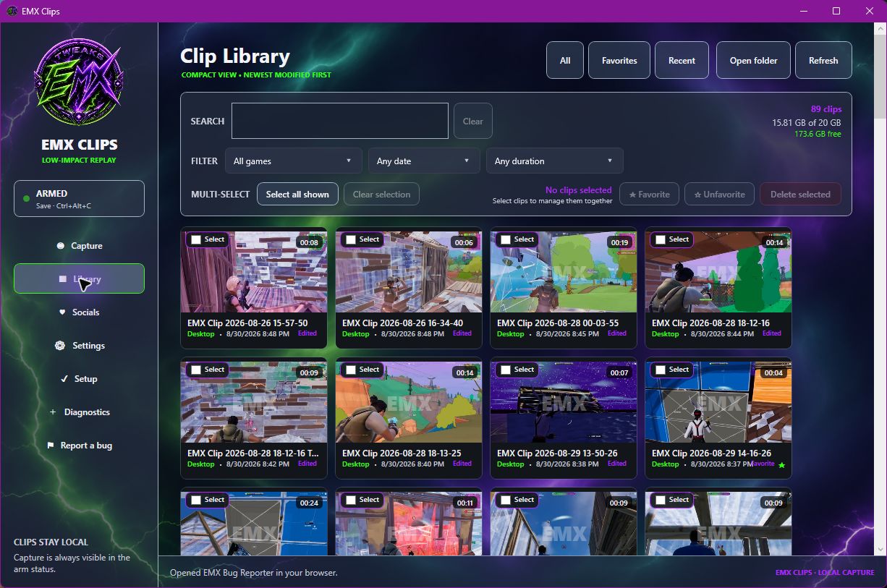Tick Select checkbox on clip 13-50-26
Viewport: 887px width, 588px height.
506,370
